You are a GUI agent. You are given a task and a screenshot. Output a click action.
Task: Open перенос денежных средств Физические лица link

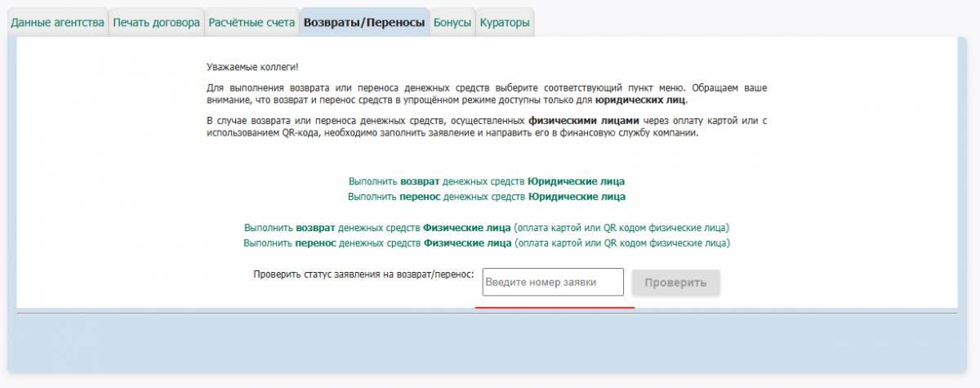487,243
